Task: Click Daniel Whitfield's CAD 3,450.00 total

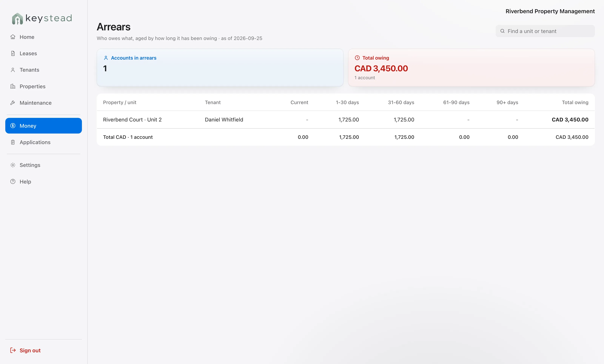Action: pos(570,120)
